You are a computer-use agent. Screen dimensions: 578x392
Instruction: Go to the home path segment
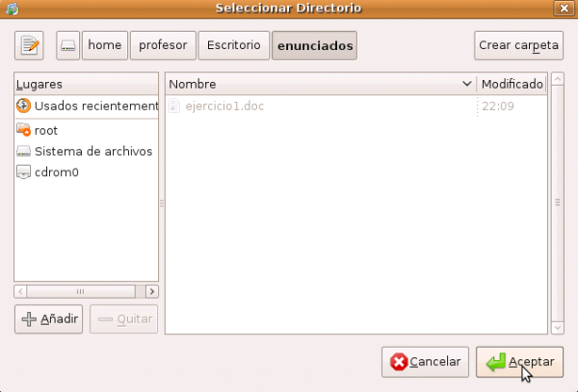pos(104,45)
